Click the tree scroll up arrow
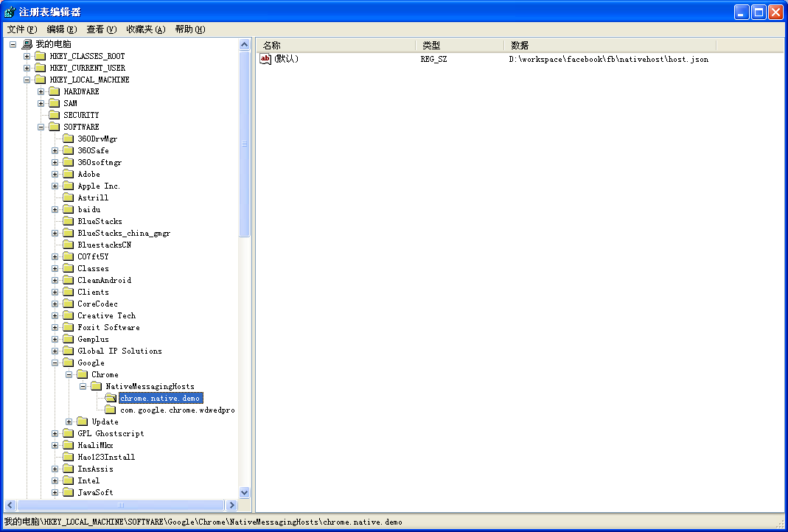Screen dimensions: 788x532 tap(244, 45)
